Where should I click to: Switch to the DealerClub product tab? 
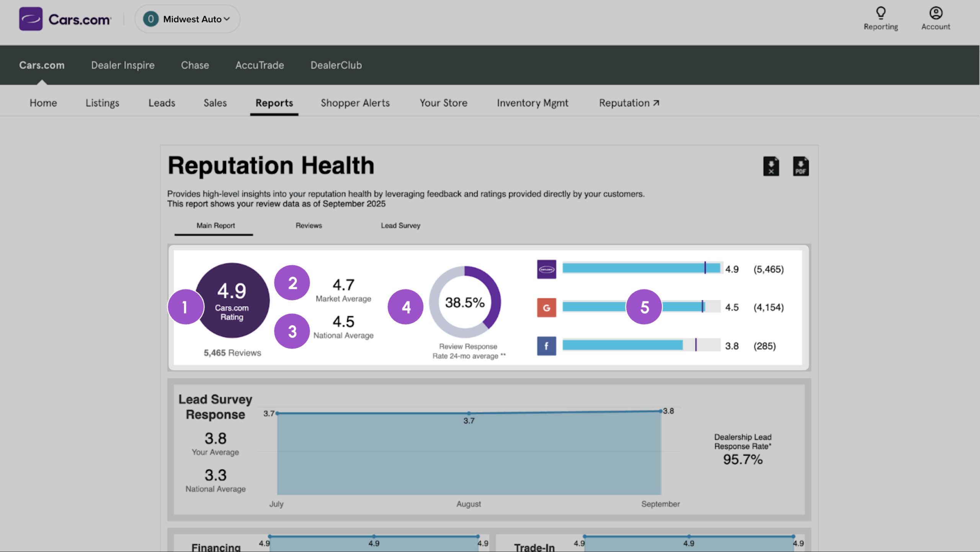click(336, 65)
